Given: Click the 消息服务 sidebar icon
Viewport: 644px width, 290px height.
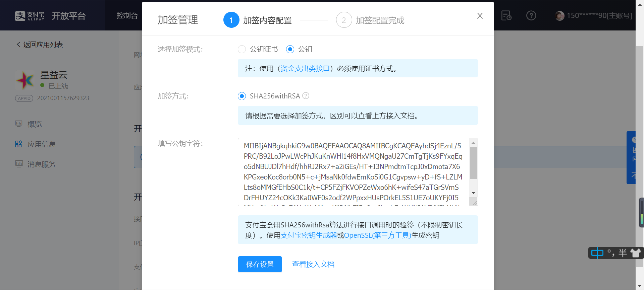Looking at the screenshot, I should click(x=19, y=164).
